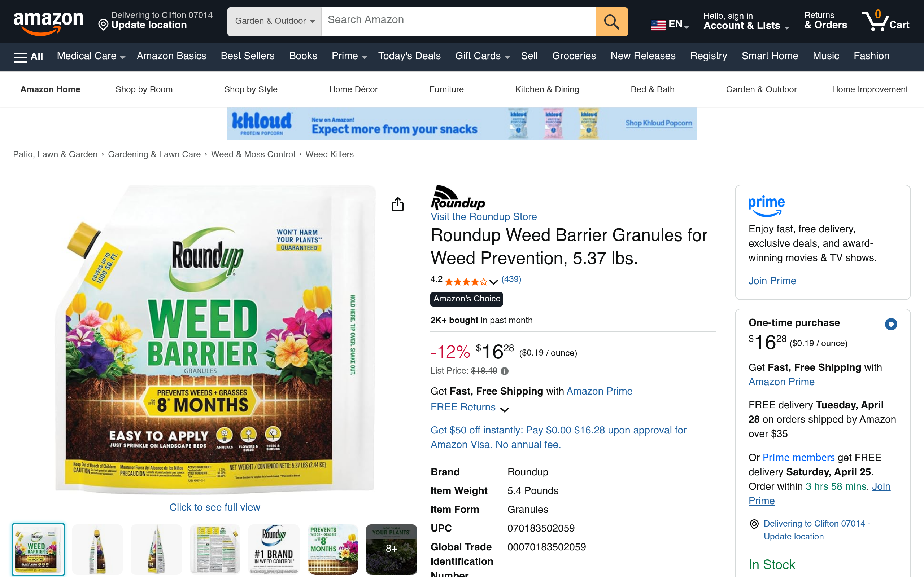Open the All hamburger menu
924x577 pixels.
(29, 57)
